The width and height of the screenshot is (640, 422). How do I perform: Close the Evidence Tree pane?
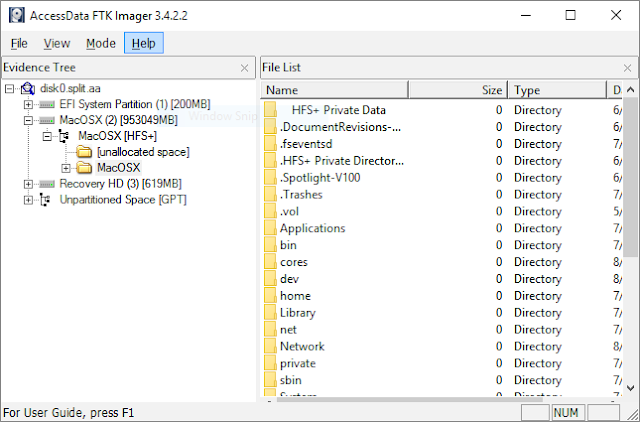pyautogui.click(x=245, y=68)
